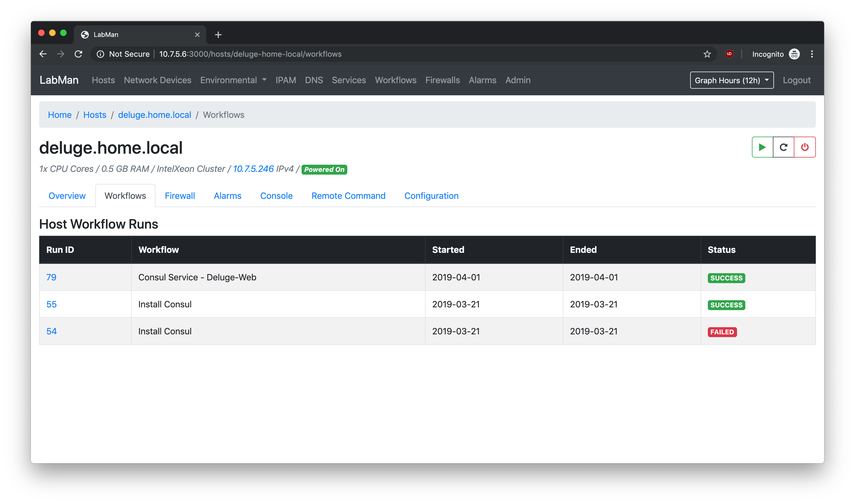Viewport: 855px width, 504px height.
Task: Open Chrome three-dot menu
Action: point(812,54)
